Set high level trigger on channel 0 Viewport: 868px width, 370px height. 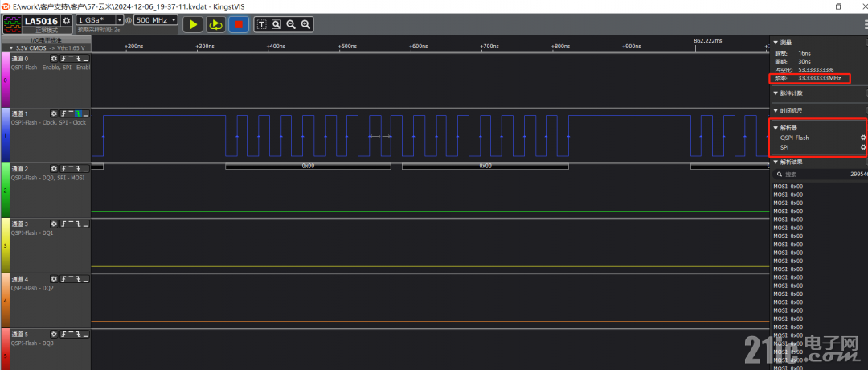click(71, 58)
